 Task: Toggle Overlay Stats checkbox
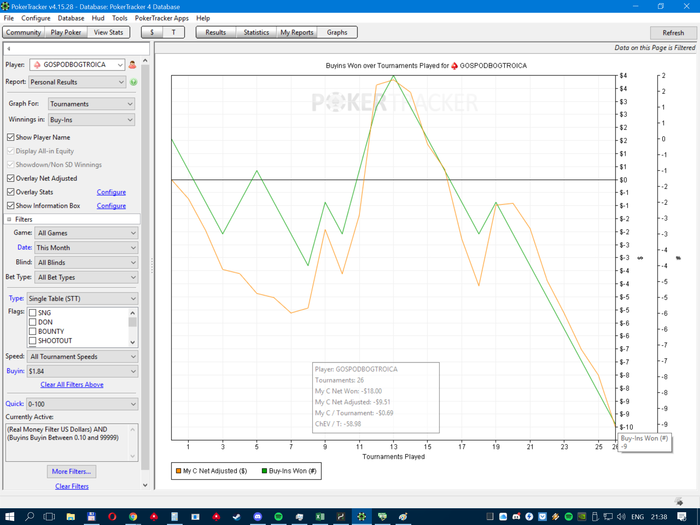(x=11, y=192)
